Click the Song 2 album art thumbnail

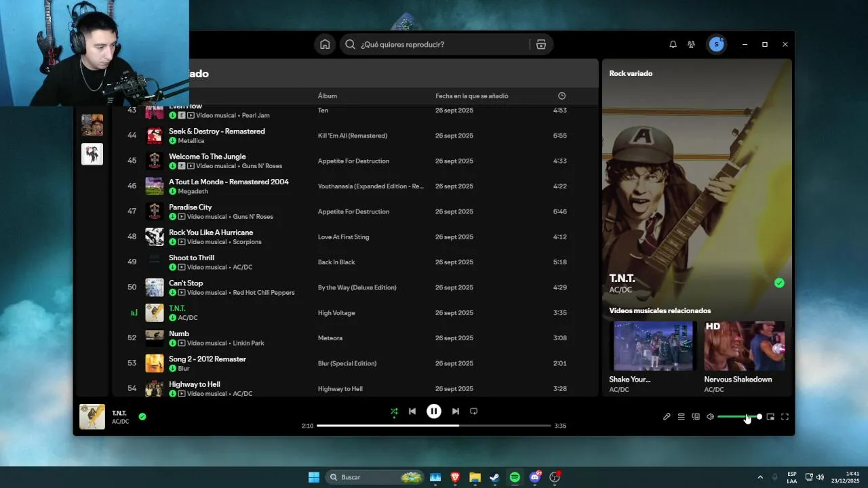point(155,363)
